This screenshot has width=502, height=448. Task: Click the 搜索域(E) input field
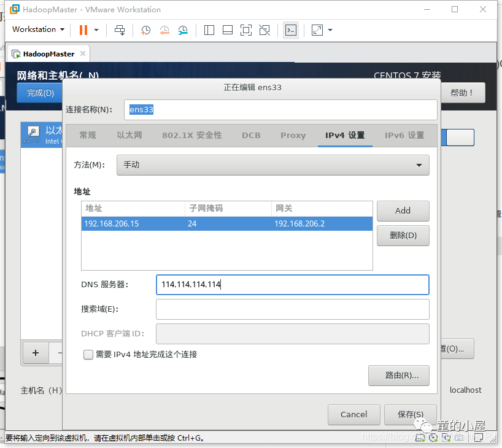[x=292, y=309]
